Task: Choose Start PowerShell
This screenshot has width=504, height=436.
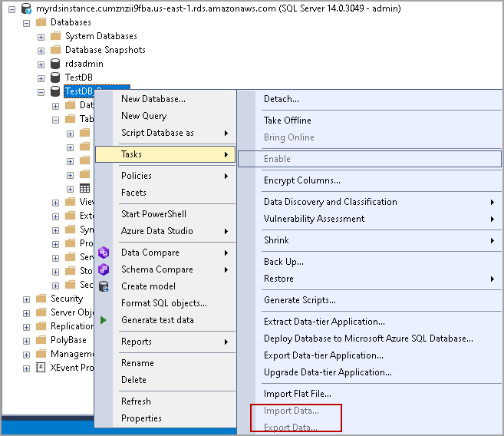Action: tap(166, 214)
